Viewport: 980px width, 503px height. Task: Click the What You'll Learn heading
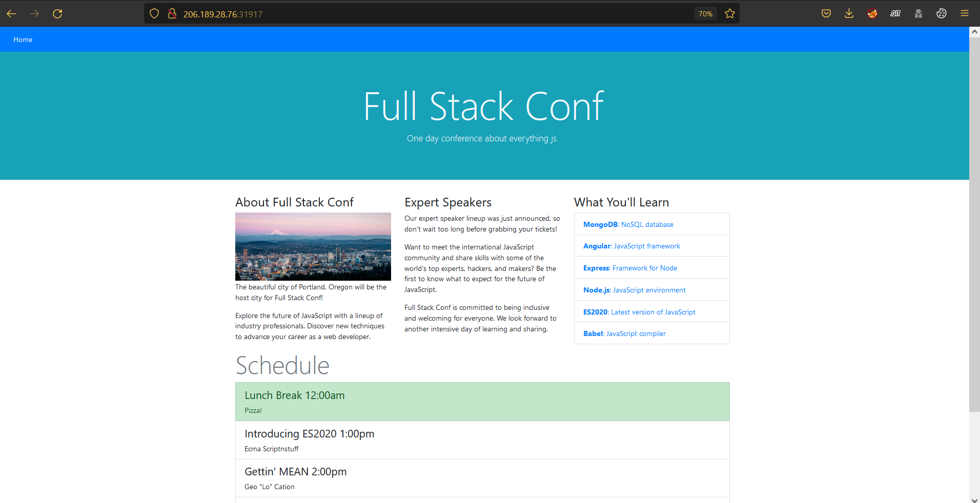point(621,202)
